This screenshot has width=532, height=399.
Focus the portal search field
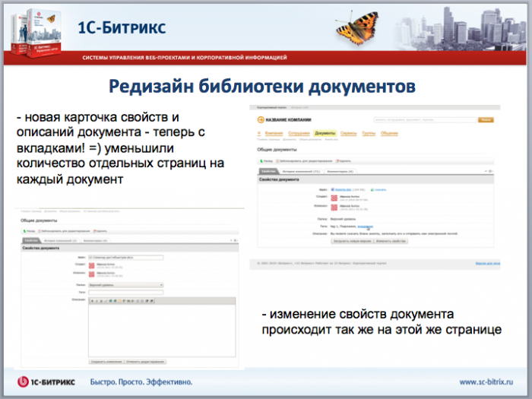425,120
